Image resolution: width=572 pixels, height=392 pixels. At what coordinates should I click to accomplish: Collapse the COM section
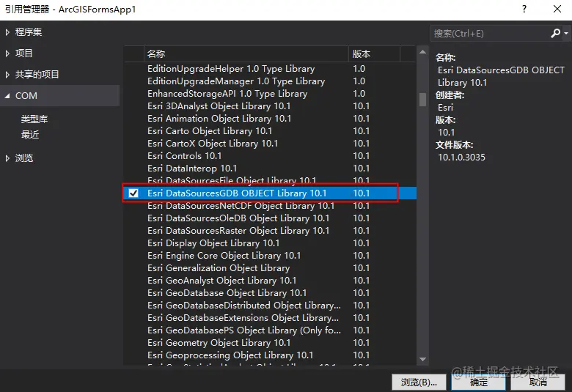(7, 96)
